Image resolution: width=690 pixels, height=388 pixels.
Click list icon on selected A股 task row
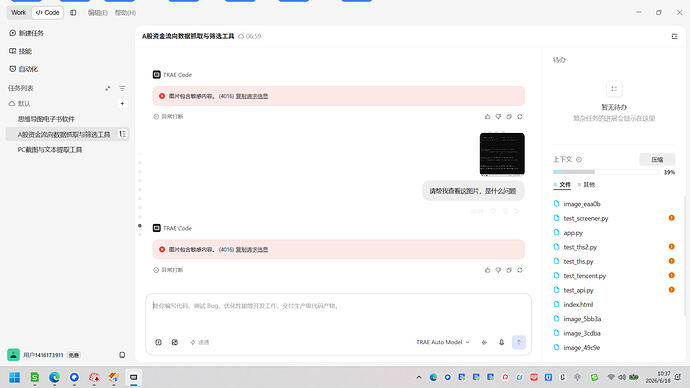[122, 134]
